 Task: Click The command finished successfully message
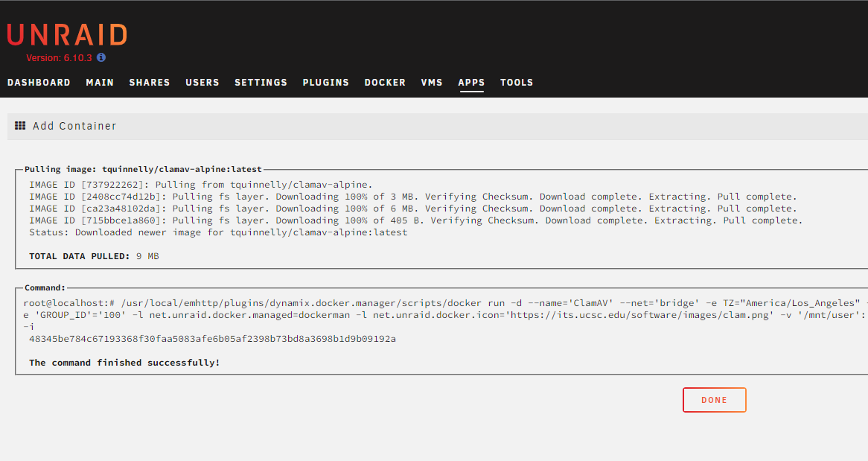tap(124, 363)
